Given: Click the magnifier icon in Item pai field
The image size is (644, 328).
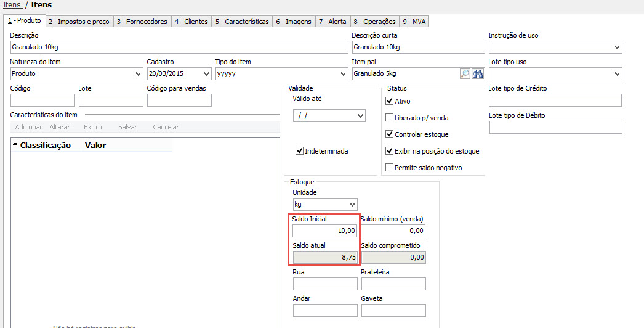Looking at the screenshot, I should (465, 73).
